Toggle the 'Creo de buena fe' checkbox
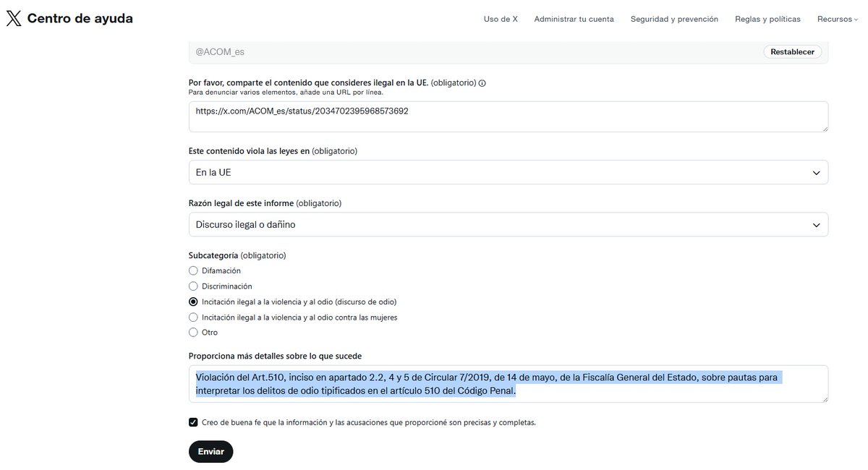Viewport: 868px width, 470px height. [193, 422]
